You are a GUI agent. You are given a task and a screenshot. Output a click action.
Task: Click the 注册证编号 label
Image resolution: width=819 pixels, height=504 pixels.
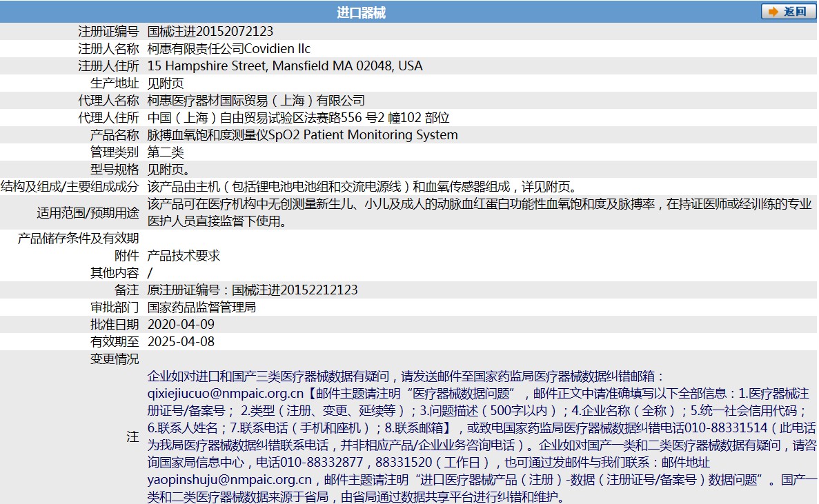[x=108, y=31]
